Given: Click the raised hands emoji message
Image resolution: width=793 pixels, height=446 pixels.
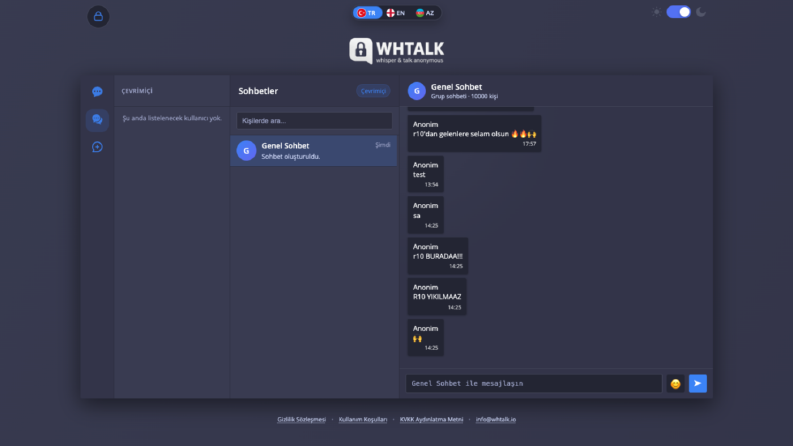Looking at the screenshot, I should point(426,338).
